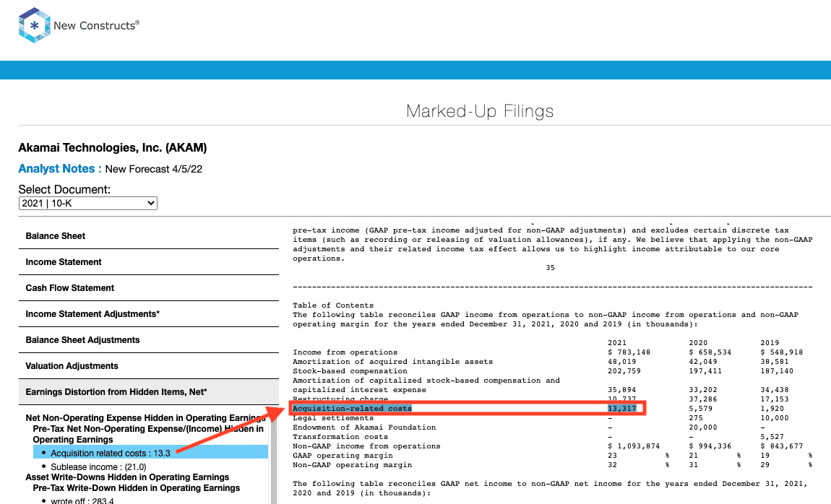
Task: Click the '$ 994,336' Non-GAAP income value
Action: pos(710,446)
